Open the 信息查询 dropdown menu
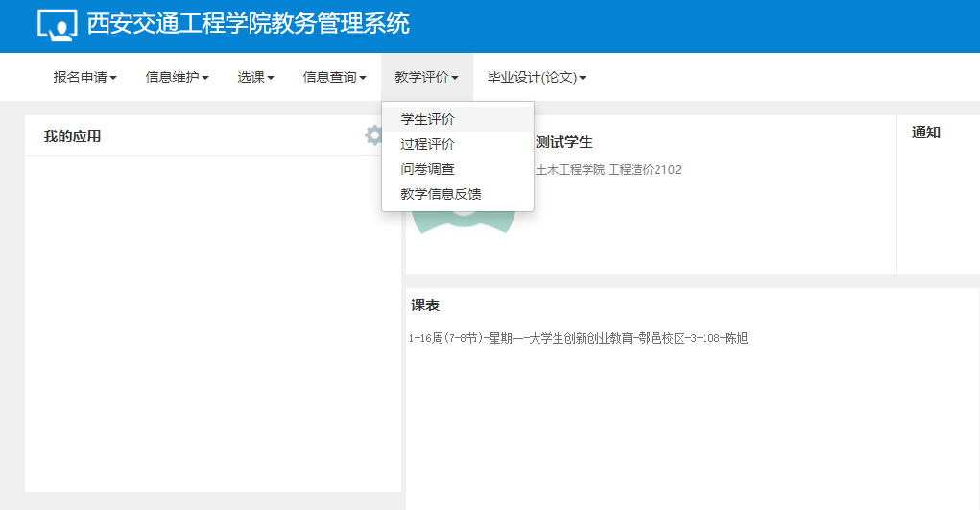This screenshot has width=980, height=510. tap(334, 77)
